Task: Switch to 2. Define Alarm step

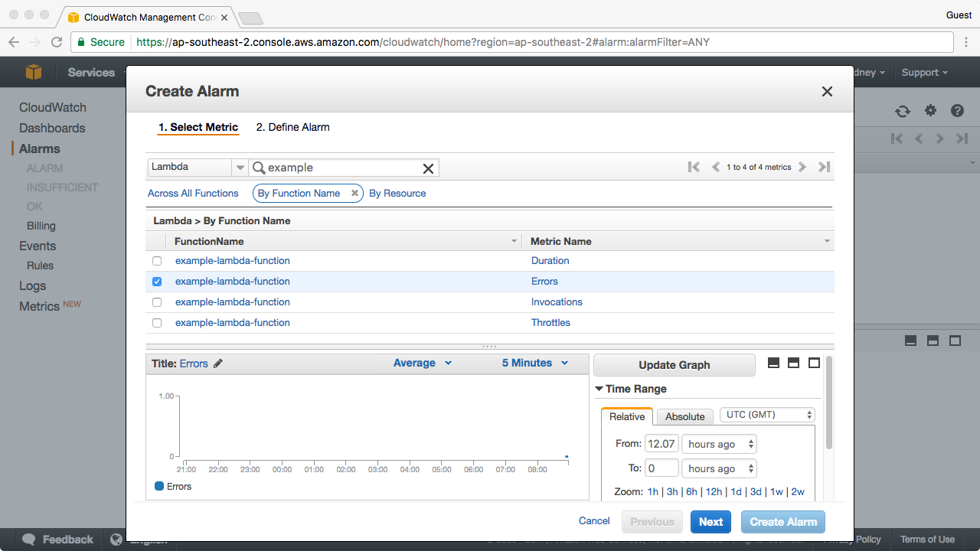Action: (x=292, y=128)
